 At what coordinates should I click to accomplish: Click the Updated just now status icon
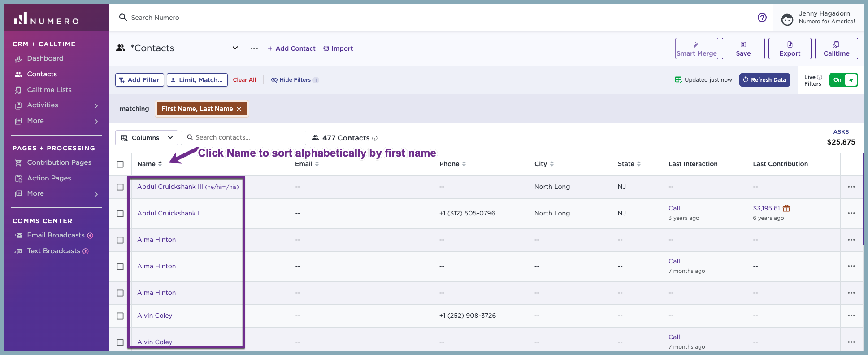(x=678, y=80)
